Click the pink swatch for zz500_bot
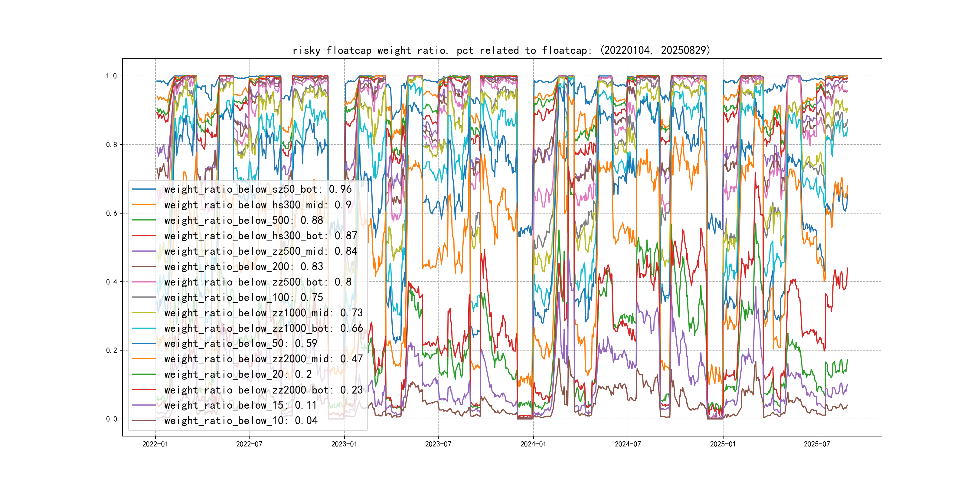This screenshot has height=490, width=980. 144,282
